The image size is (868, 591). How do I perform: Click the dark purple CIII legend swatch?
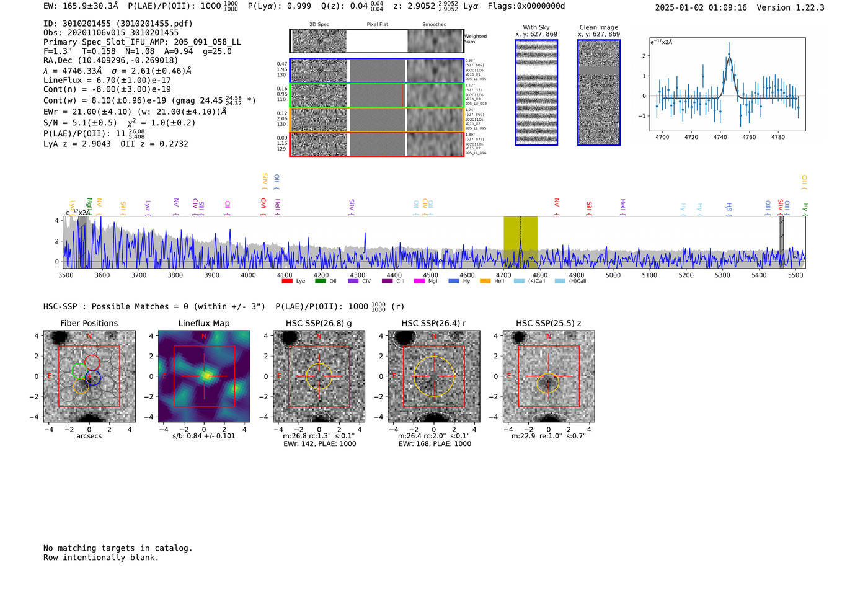(387, 281)
